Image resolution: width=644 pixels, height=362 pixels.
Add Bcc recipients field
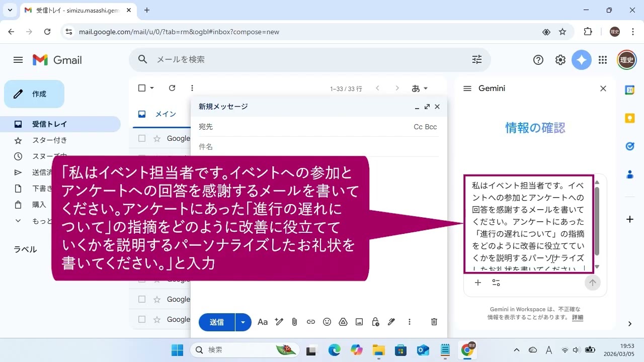(x=431, y=127)
